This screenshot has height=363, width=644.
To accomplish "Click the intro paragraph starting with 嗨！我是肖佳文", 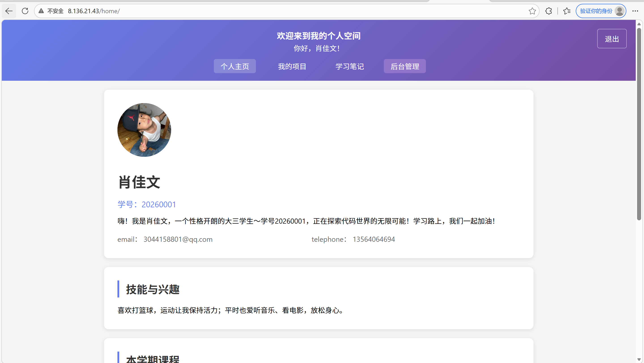I will pyautogui.click(x=306, y=221).
